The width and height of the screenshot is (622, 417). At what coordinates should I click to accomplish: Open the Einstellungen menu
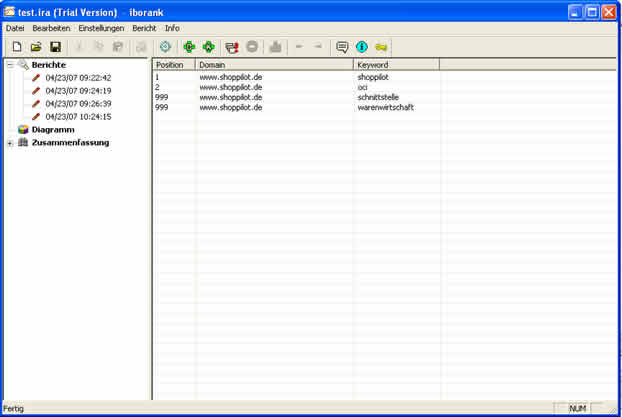pyautogui.click(x=101, y=28)
